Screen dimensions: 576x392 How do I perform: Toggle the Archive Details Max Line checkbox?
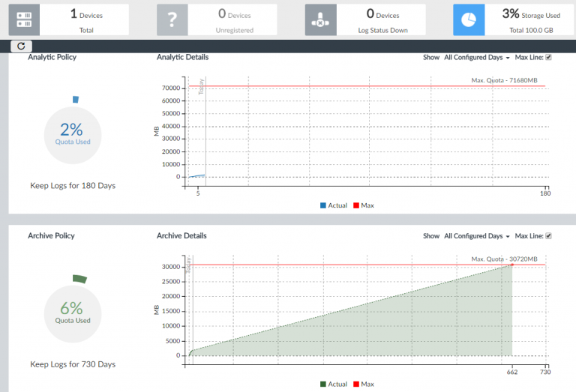[x=548, y=236]
